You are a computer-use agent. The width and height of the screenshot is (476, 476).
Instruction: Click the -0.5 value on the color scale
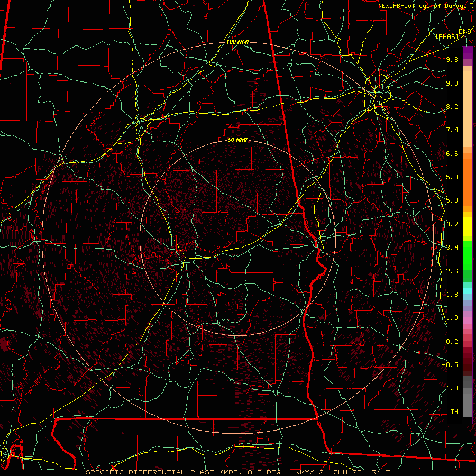click(451, 364)
